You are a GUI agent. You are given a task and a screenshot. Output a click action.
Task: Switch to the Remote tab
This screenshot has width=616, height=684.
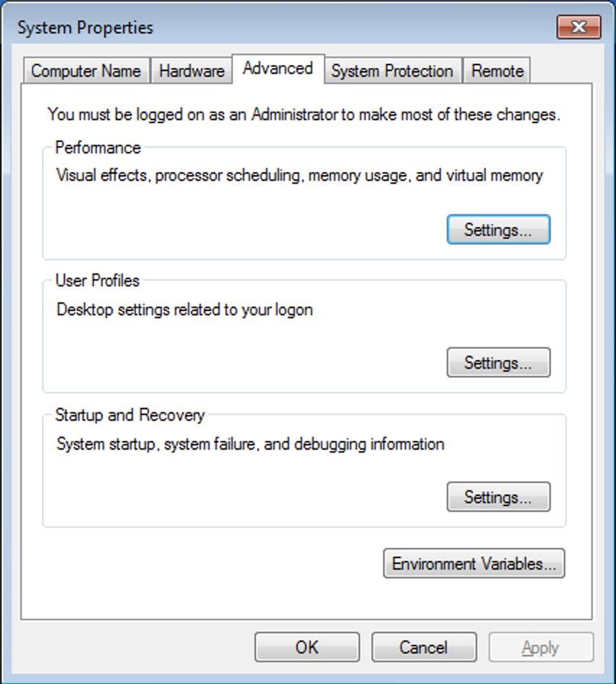pyautogui.click(x=496, y=71)
